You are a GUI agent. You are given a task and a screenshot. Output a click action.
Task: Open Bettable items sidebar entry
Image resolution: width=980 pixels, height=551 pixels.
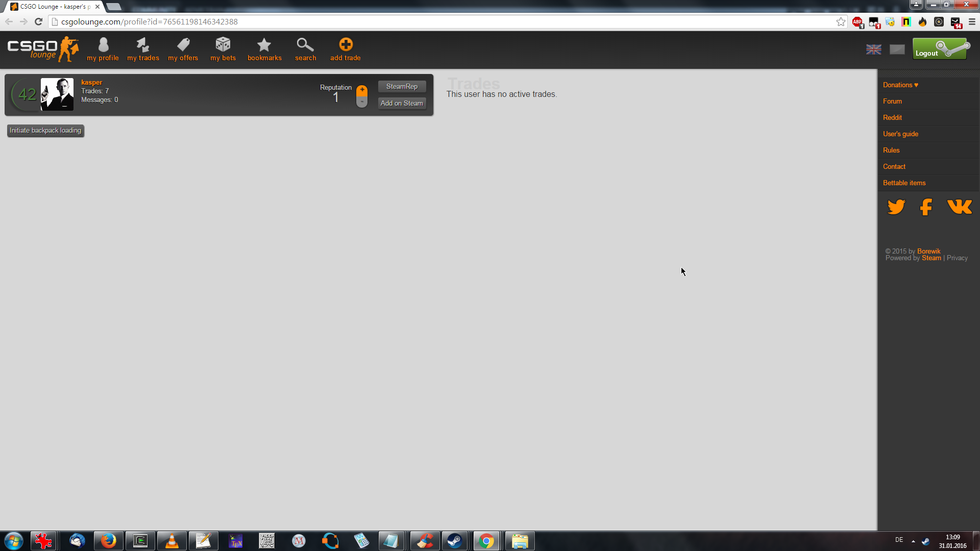point(904,183)
